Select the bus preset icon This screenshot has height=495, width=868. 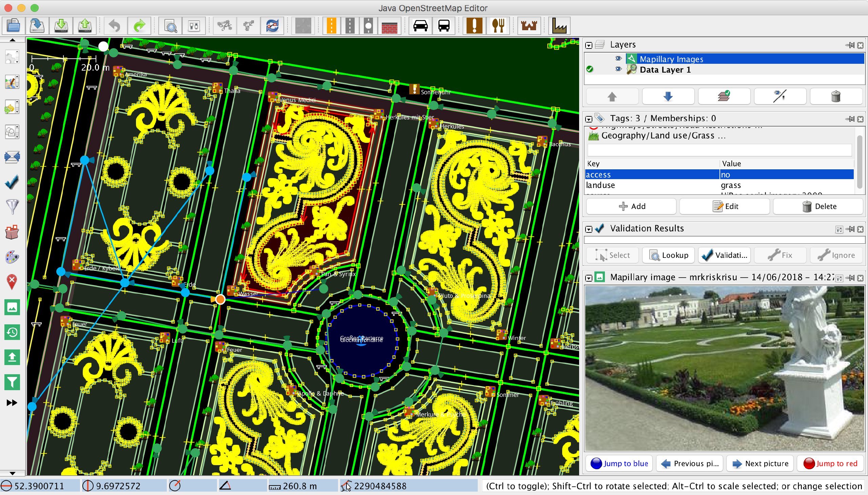point(444,26)
